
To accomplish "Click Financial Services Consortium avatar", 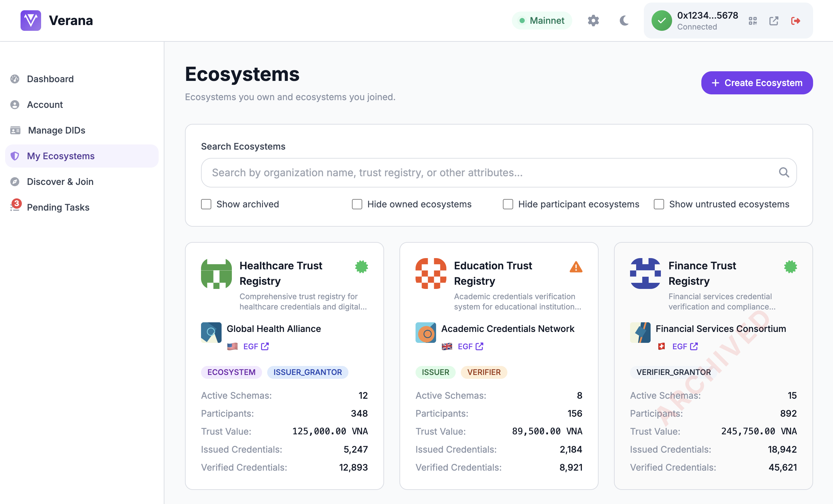I will tap(640, 332).
